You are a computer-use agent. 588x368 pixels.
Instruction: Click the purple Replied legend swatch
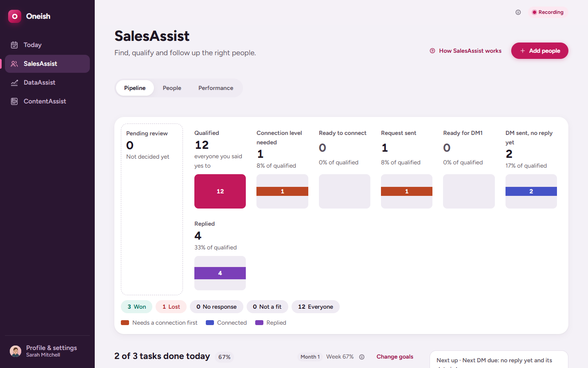(259, 323)
